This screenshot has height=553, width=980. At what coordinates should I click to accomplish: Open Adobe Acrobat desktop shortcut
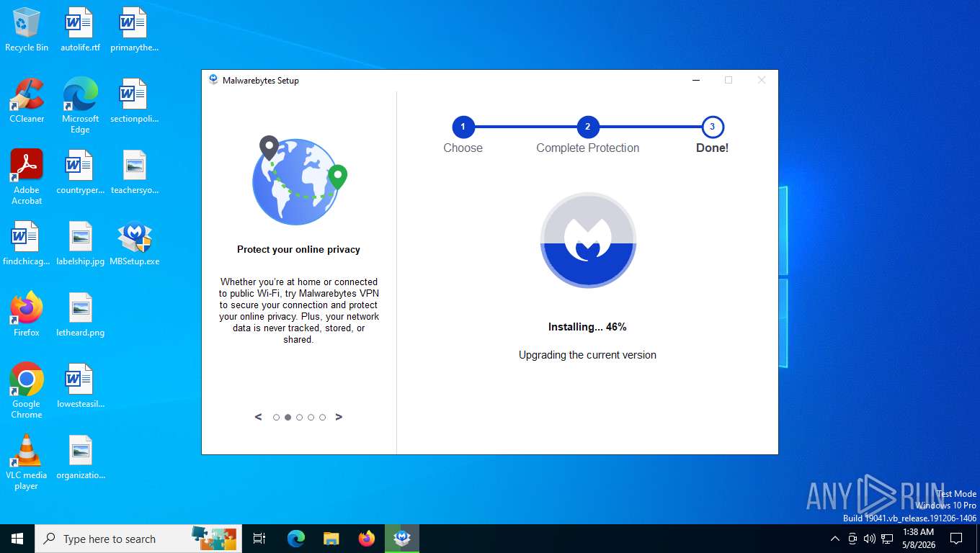(27, 176)
